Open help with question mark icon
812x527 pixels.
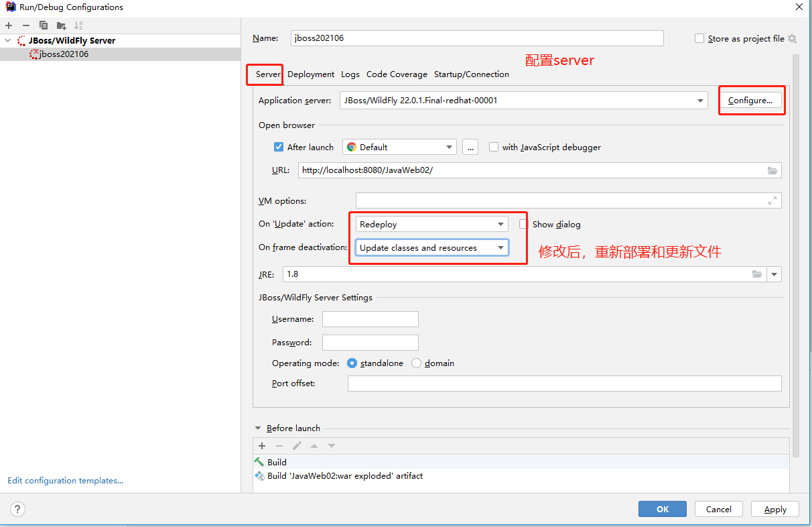click(x=18, y=509)
